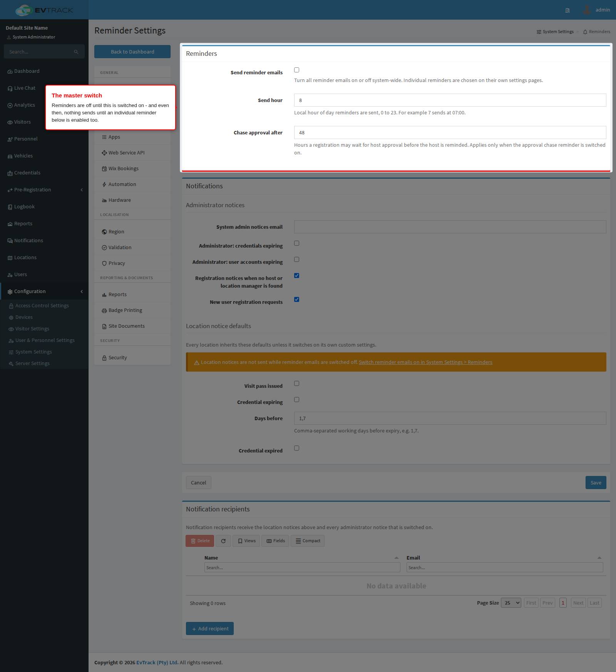Viewport: 616px width, 672px height.
Task: Click the Add recipient button
Action: pyautogui.click(x=210, y=628)
